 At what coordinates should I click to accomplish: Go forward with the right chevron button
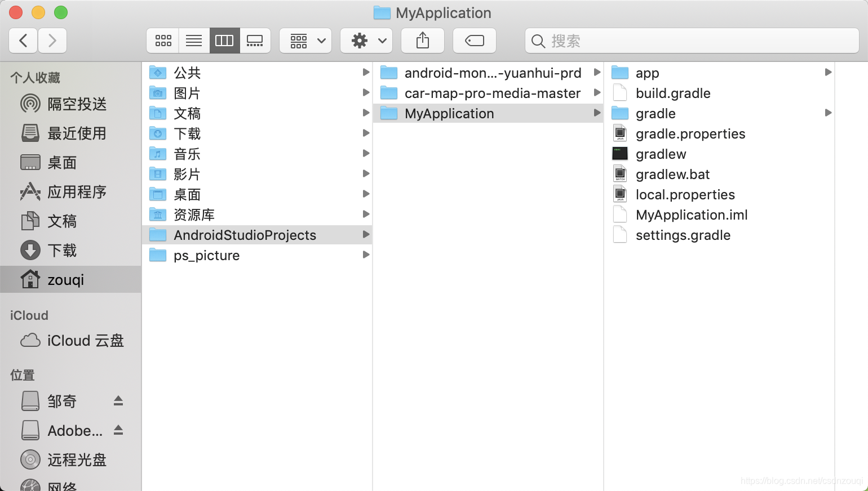click(x=52, y=41)
